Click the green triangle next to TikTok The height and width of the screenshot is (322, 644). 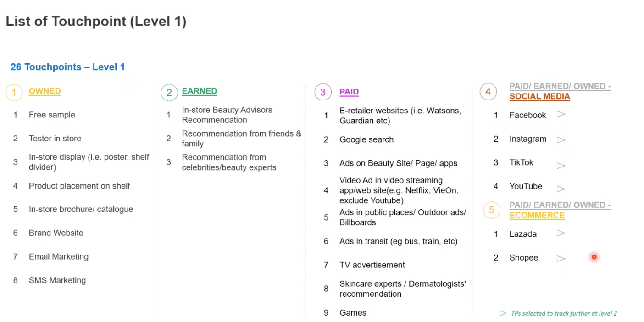561,166
